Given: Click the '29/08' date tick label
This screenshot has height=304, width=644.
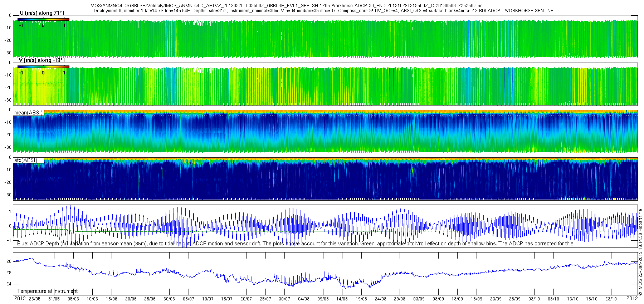Looking at the screenshot, I should pyautogui.click(x=400, y=299).
